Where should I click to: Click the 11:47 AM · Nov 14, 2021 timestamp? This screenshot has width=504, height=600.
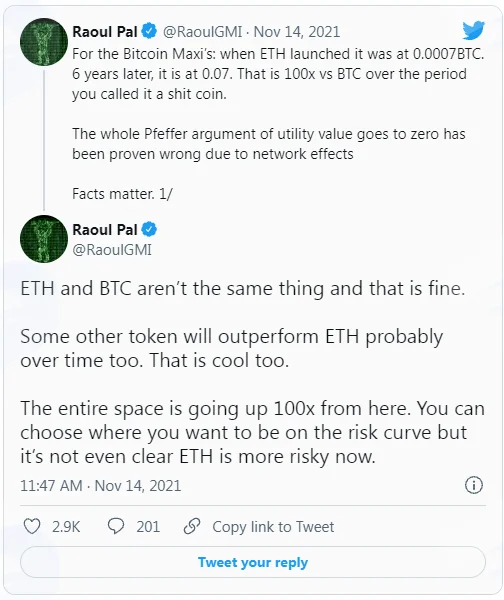point(101,486)
